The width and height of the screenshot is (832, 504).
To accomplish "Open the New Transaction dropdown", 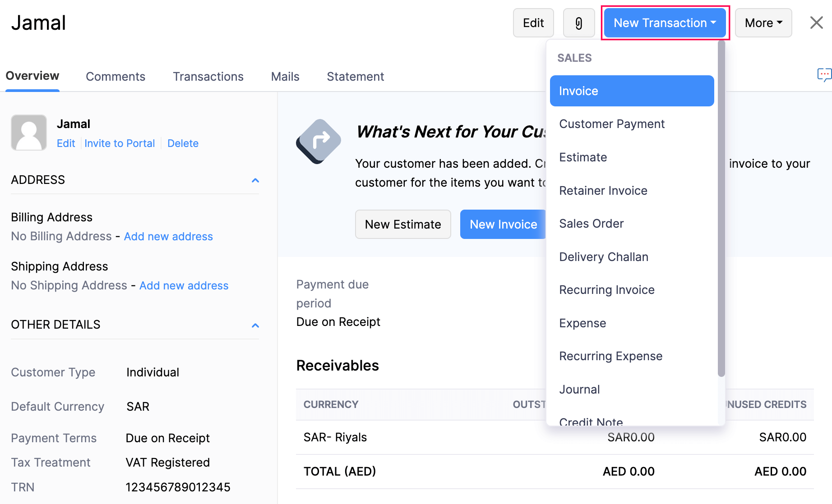I will point(665,23).
